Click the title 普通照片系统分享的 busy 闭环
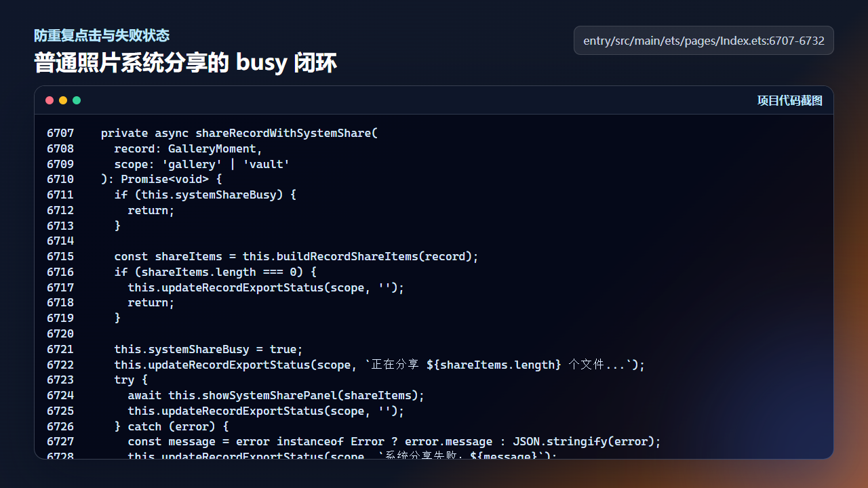This screenshot has width=868, height=488. coord(186,62)
